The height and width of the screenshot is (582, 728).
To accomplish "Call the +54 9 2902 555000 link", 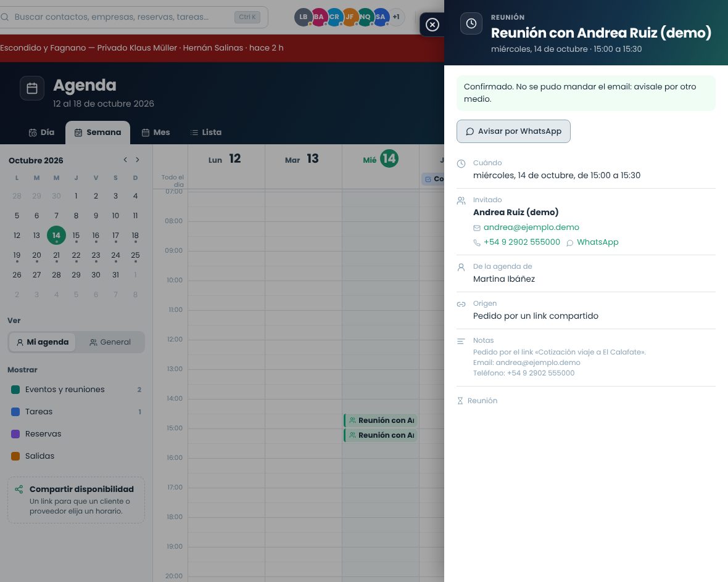I will point(522,242).
